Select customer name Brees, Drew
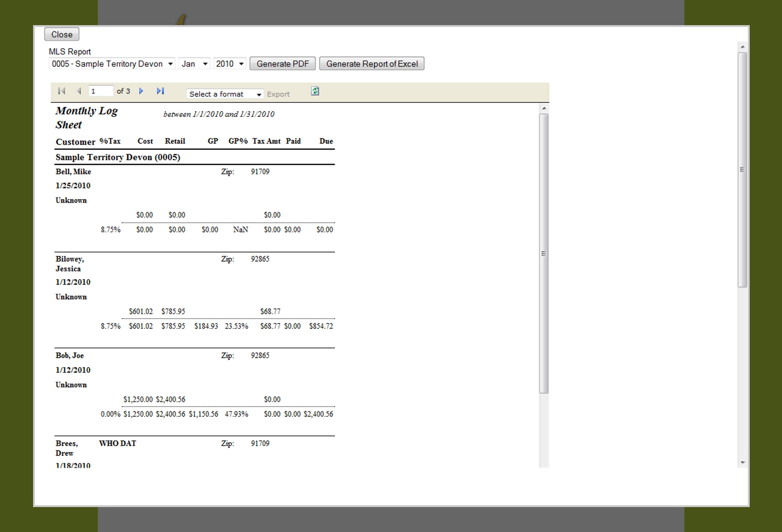The width and height of the screenshot is (782, 532). 67,448
